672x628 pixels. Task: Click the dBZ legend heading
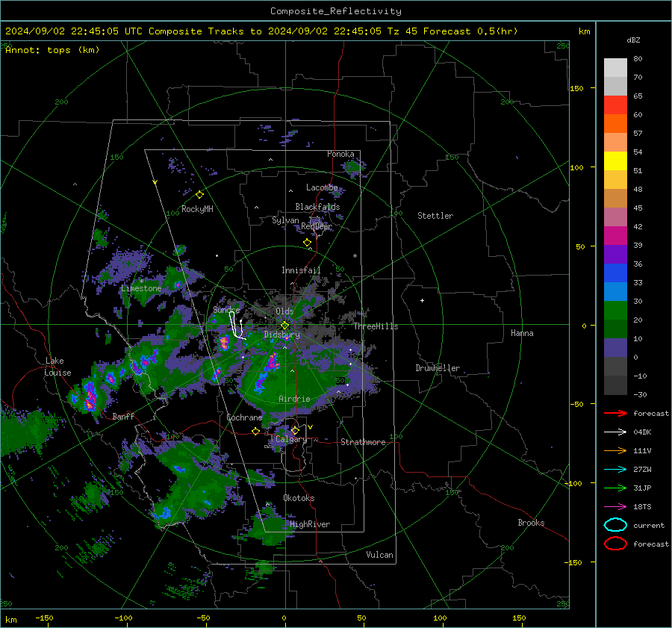coord(633,40)
